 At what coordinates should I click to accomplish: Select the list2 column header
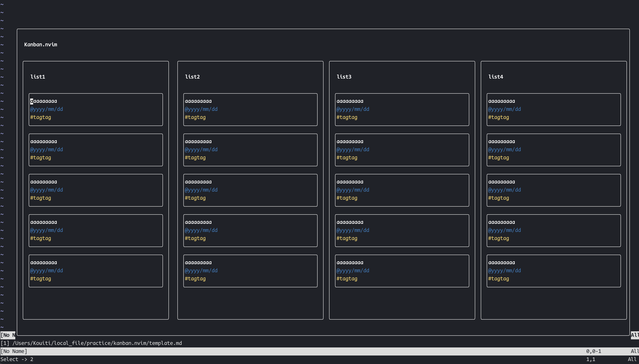point(192,77)
